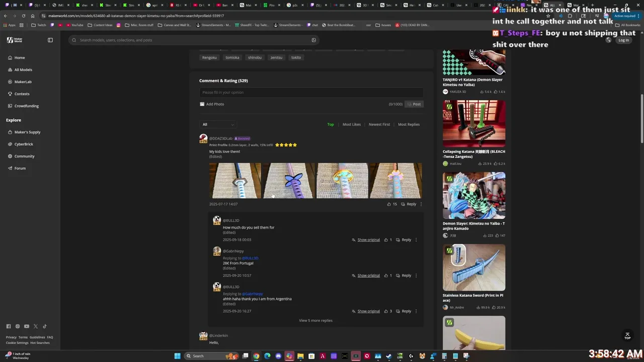Click the tomioka tag
The image size is (644, 362).
pyautogui.click(x=232, y=58)
